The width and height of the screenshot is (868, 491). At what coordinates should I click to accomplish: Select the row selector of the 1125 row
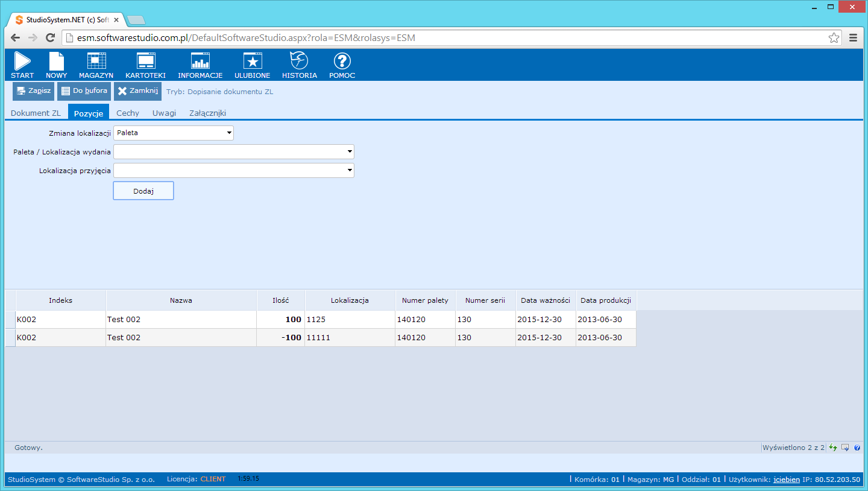click(x=10, y=320)
